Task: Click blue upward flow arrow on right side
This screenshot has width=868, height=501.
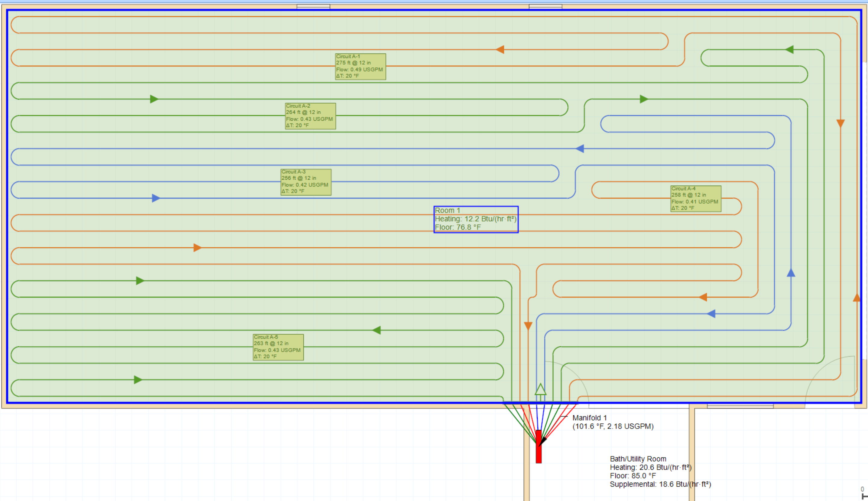Action: coord(791,273)
